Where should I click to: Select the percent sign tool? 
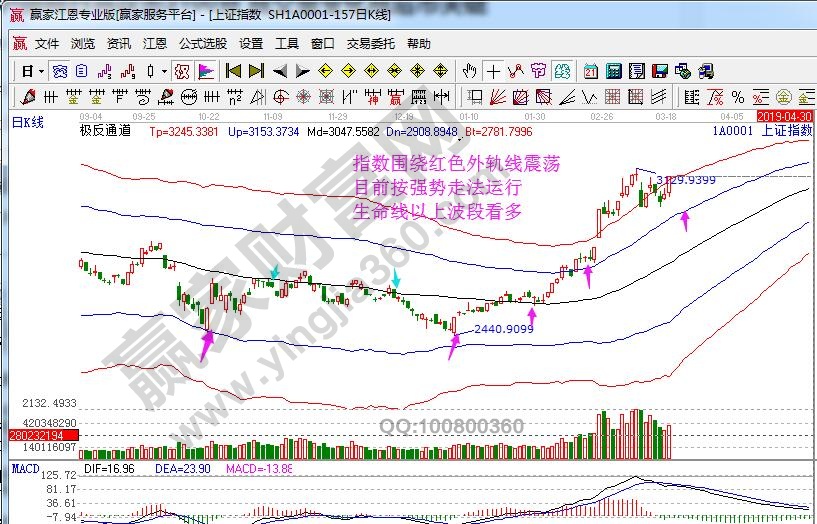pyautogui.click(x=737, y=97)
